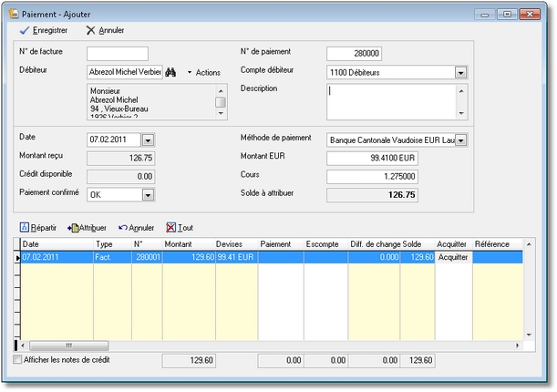Click the Attribuer icon above the grid
557x392 pixels.
[73, 227]
